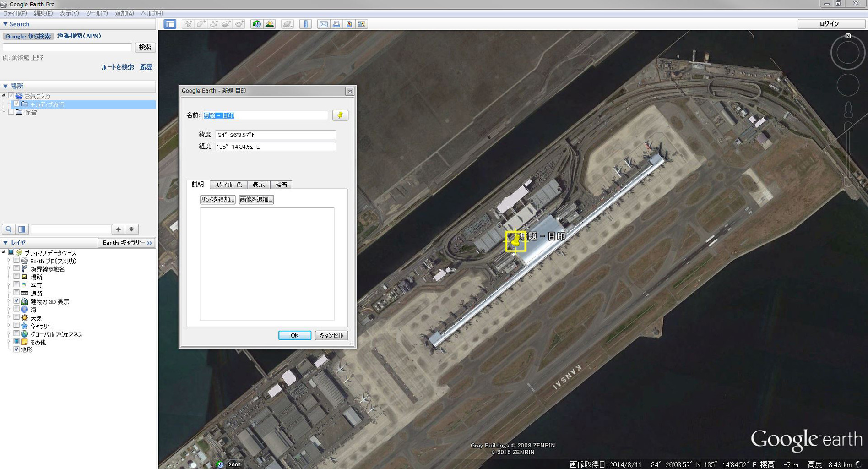Screen dimensions: 868x469
Task: Click the 緯度 latitude input field
Action: tap(276, 135)
